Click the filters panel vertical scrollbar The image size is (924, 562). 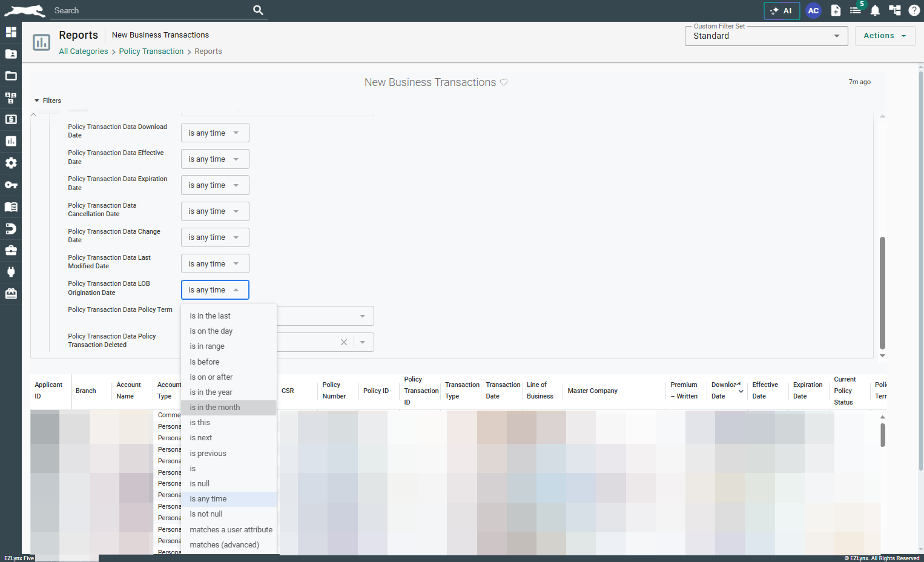(x=882, y=293)
